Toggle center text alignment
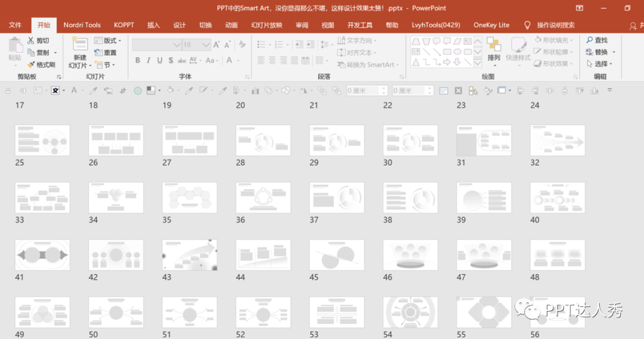This screenshot has height=339, width=644. 272,61
